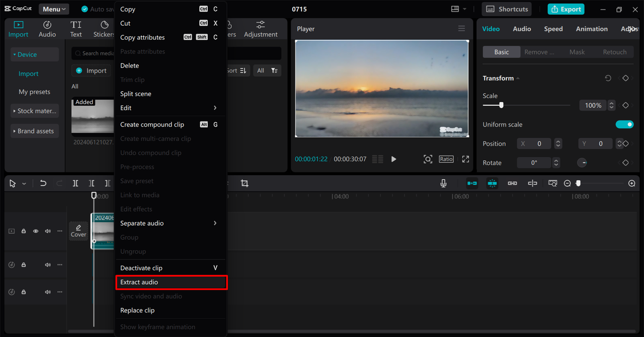Mute the video track
Image resolution: width=644 pixels, height=337 pixels.
click(x=48, y=231)
